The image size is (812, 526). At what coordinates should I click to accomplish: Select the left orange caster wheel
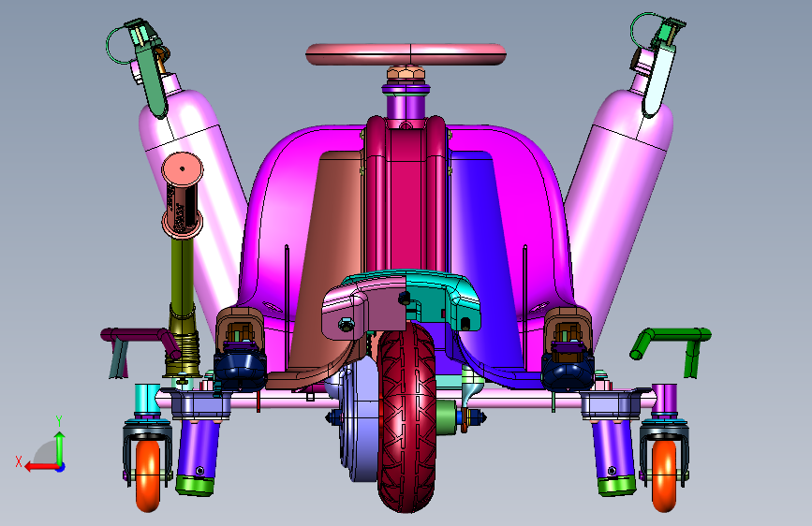(148, 475)
